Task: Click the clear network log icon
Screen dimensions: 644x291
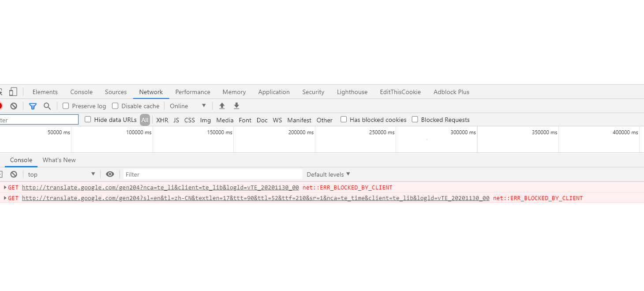Action: [13, 106]
